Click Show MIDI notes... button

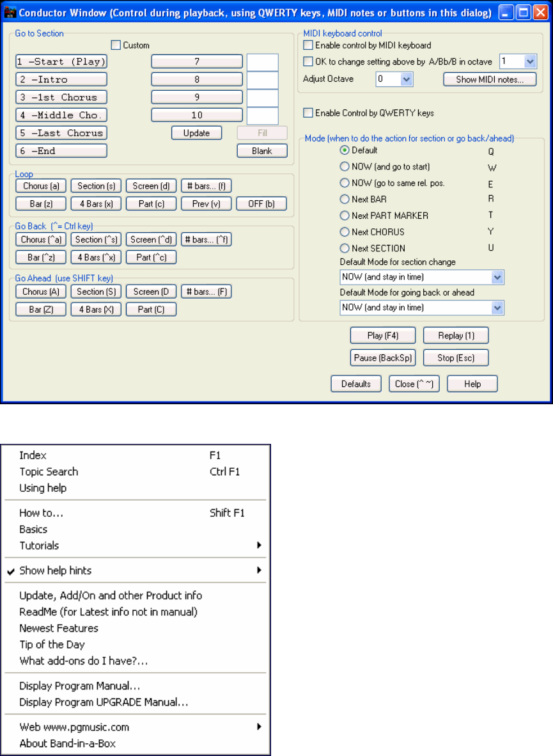[490, 79]
